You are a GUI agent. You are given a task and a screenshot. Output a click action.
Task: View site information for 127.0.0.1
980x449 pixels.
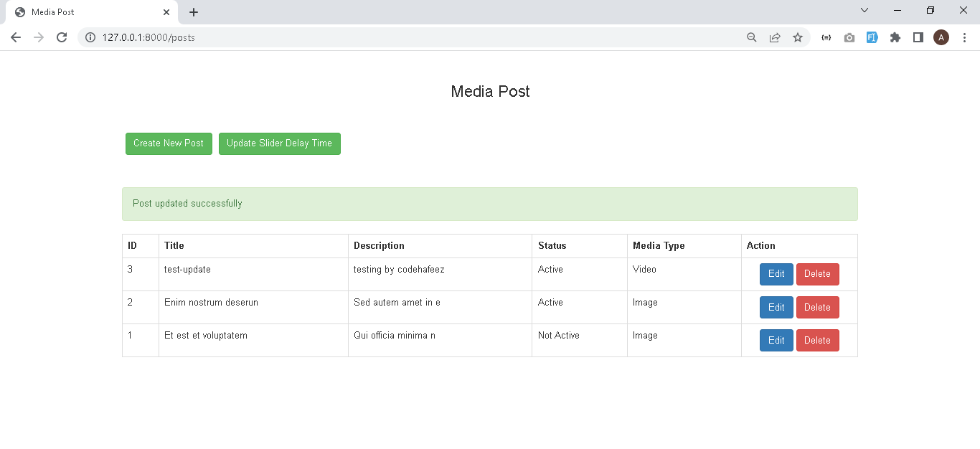coord(90,37)
